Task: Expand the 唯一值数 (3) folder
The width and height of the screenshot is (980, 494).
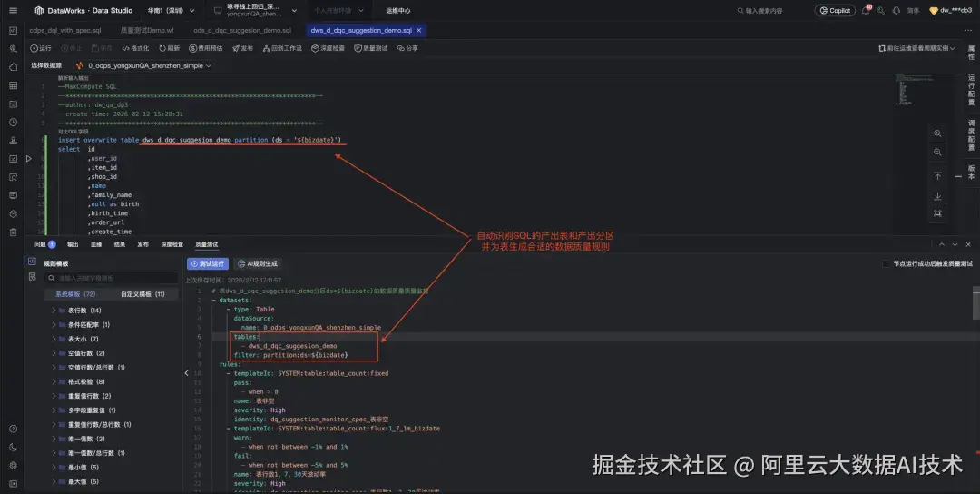Action: (x=54, y=439)
